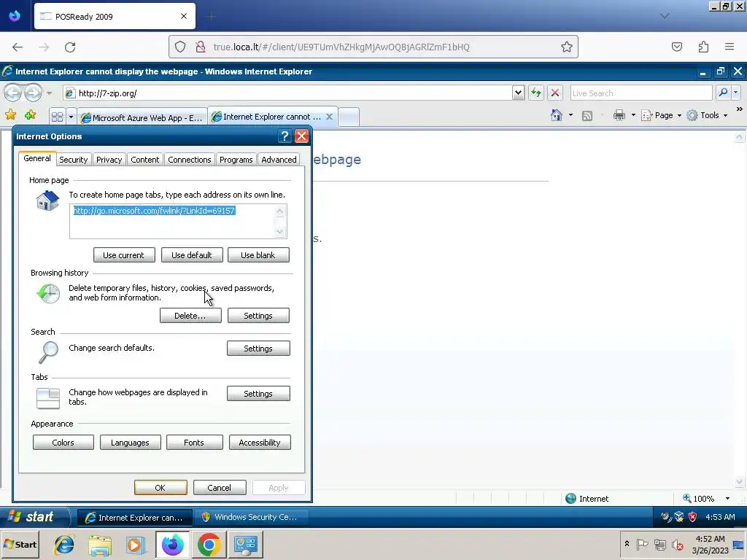
Task: Open the Firefox Pocket icon
Action: (676, 47)
